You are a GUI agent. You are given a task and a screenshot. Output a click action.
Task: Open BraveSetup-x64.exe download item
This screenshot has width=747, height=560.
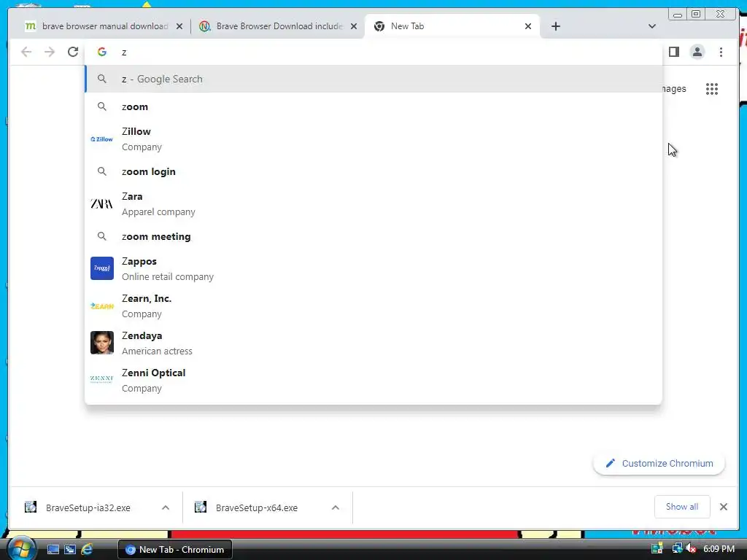258,507
